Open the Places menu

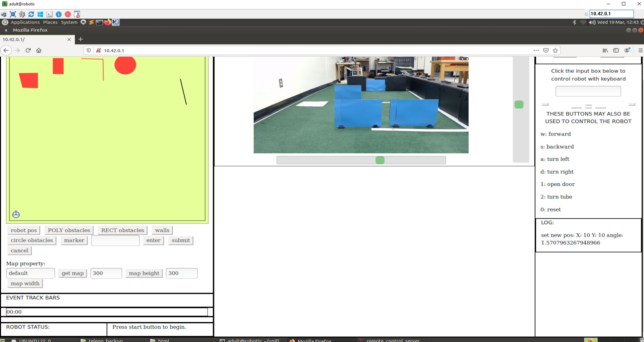tap(50, 22)
